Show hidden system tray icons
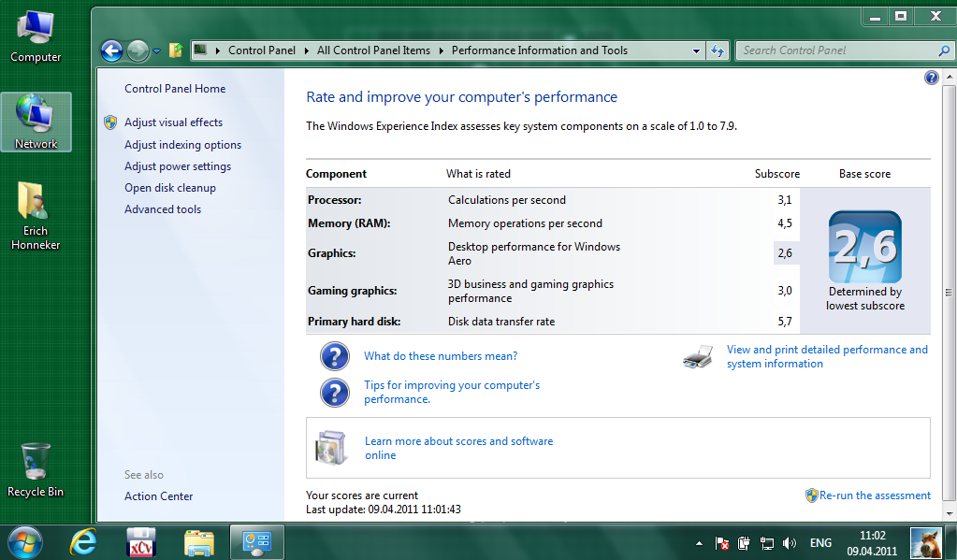Image resolution: width=957 pixels, height=560 pixels. coord(699,543)
